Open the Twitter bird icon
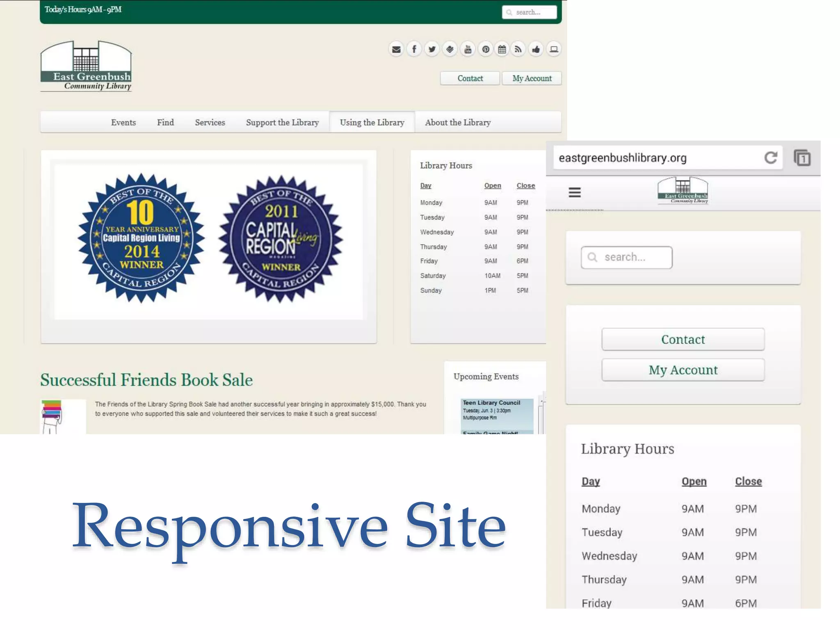Image resolution: width=840 pixels, height=630 pixels. coord(432,50)
